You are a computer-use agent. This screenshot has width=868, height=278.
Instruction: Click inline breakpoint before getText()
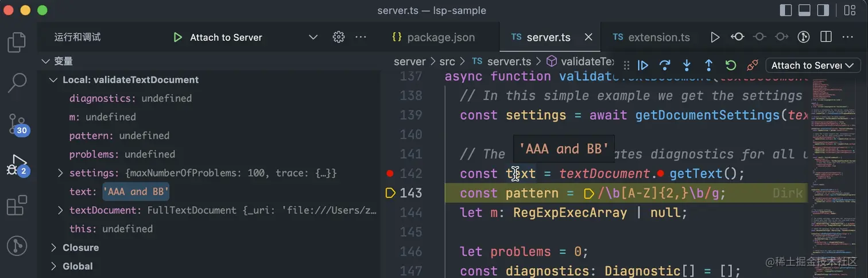click(660, 173)
